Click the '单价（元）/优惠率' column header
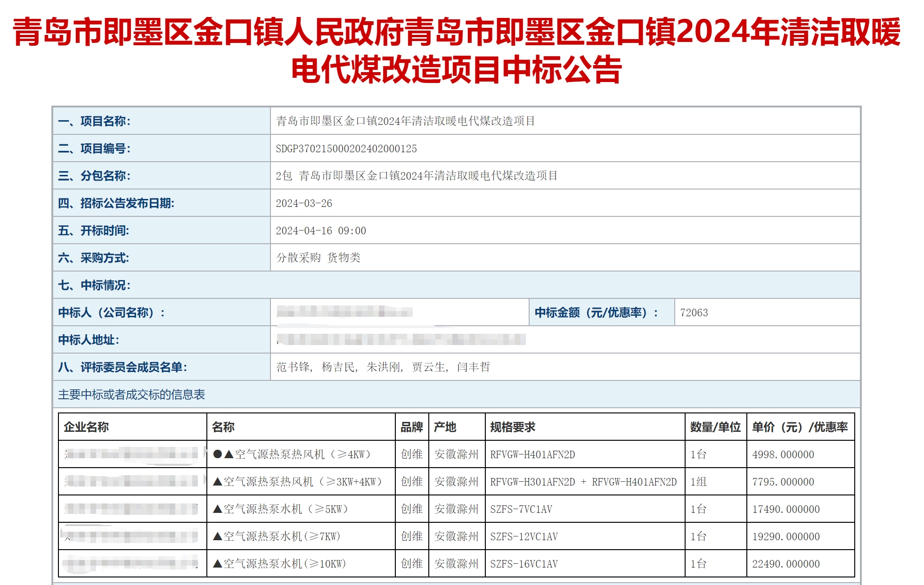This screenshot has width=924, height=585. click(x=800, y=427)
